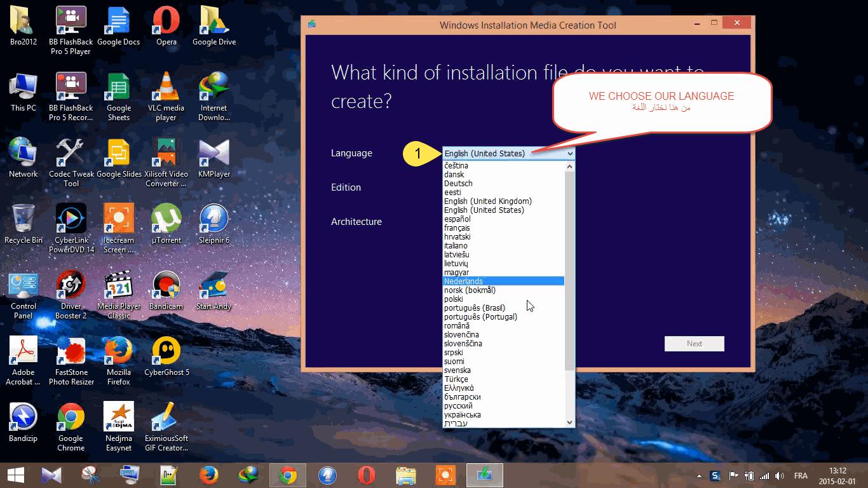Viewport: 868px width, 488px height.
Task: Open the FRA language indicator menu
Action: pos(801,475)
